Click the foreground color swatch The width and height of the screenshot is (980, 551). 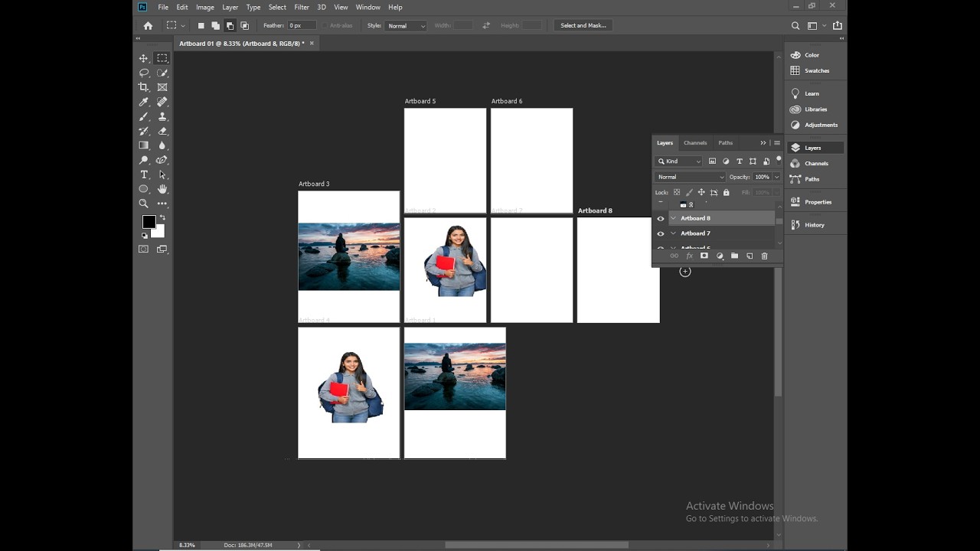click(x=149, y=222)
